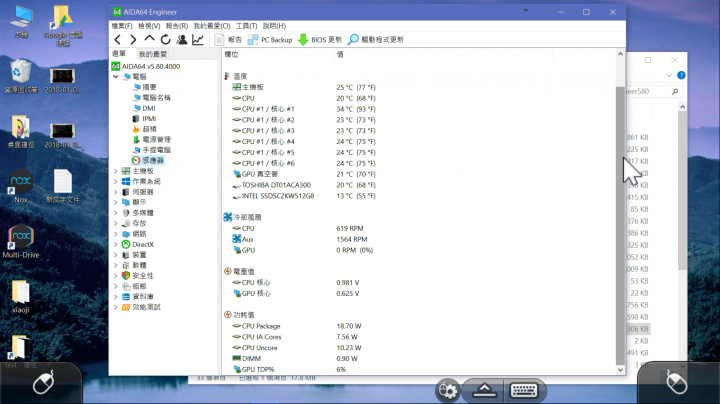Go back with the left arrow toolbar icon

118,39
